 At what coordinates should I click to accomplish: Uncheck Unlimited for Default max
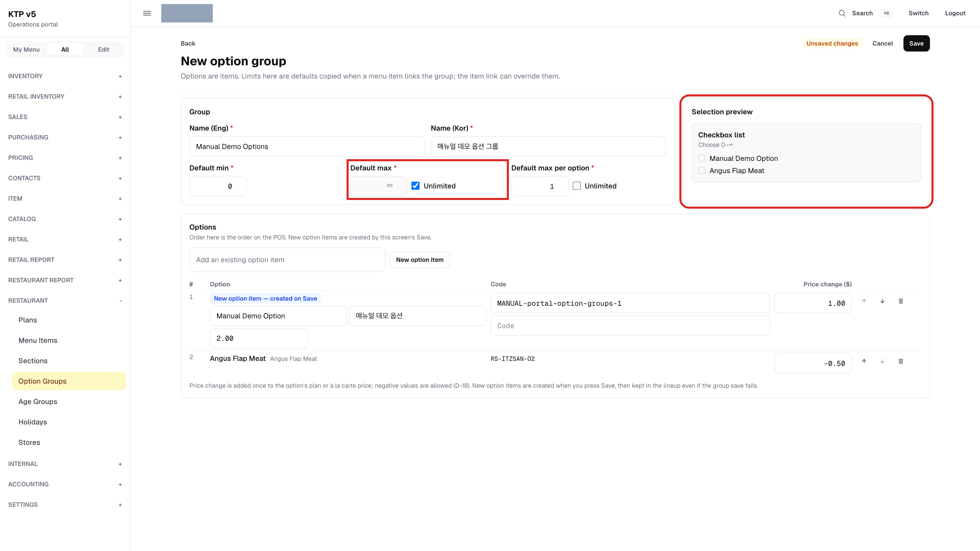(415, 186)
